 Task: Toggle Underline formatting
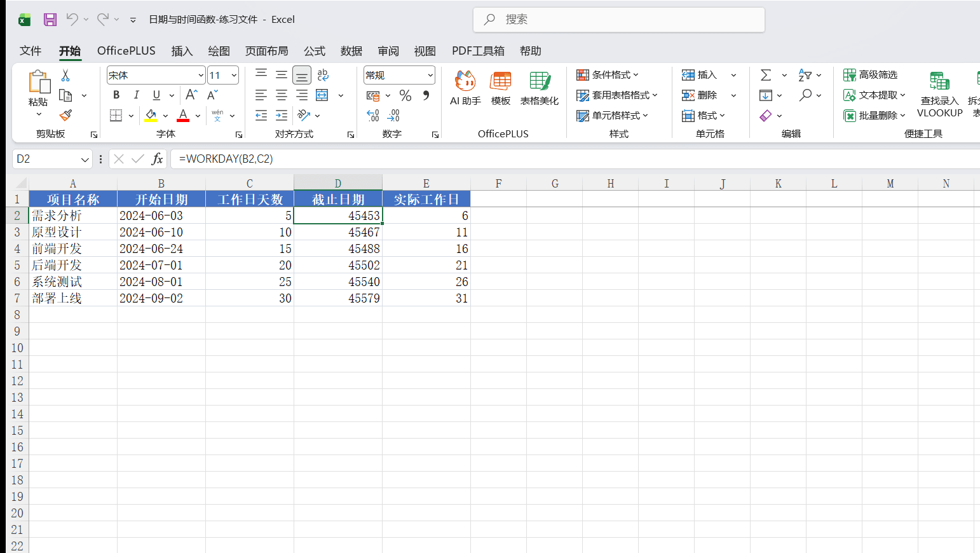click(x=156, y=95)
